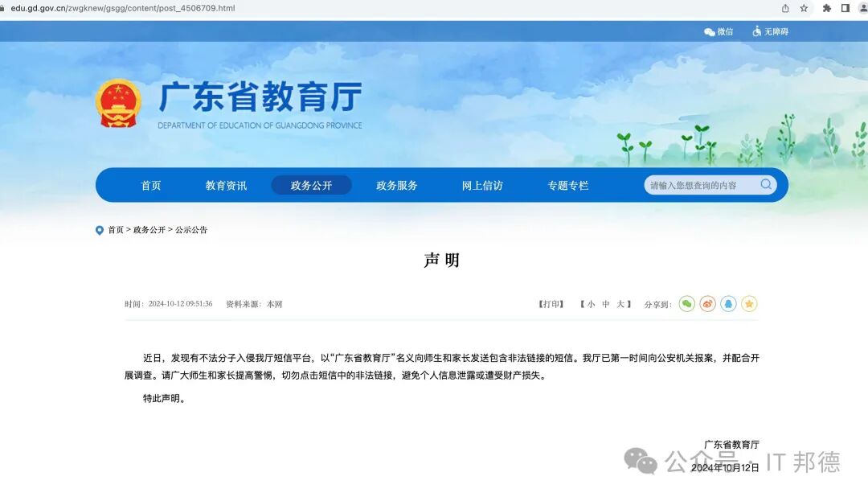
Task: Share the article to Weibo
Action: (707, 304)
